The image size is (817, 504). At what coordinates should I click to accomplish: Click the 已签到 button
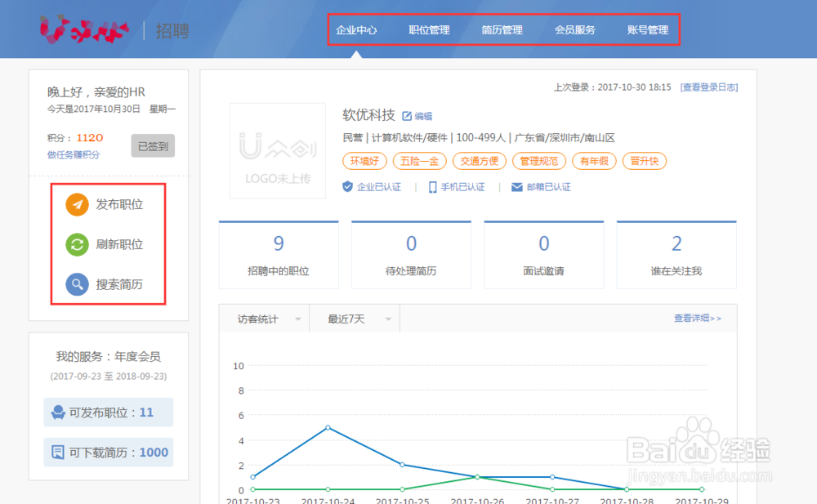153,146
